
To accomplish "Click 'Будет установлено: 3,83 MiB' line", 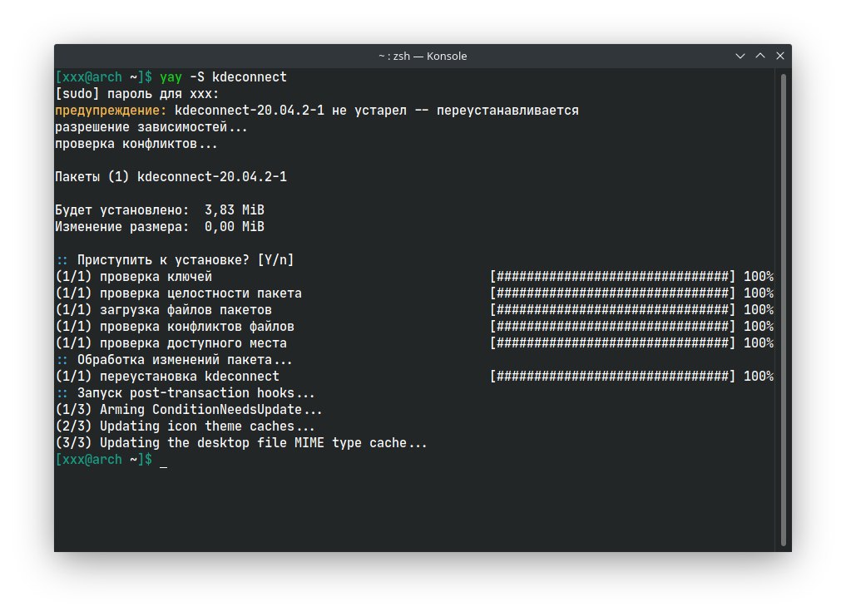I will tap(160, 210).
